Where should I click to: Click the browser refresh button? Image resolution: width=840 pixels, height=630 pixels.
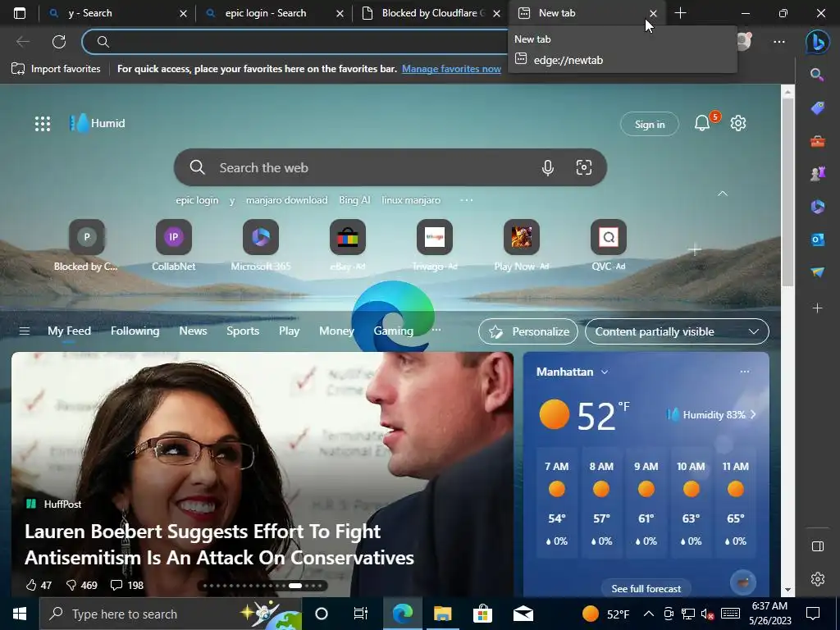click(59, 41)
